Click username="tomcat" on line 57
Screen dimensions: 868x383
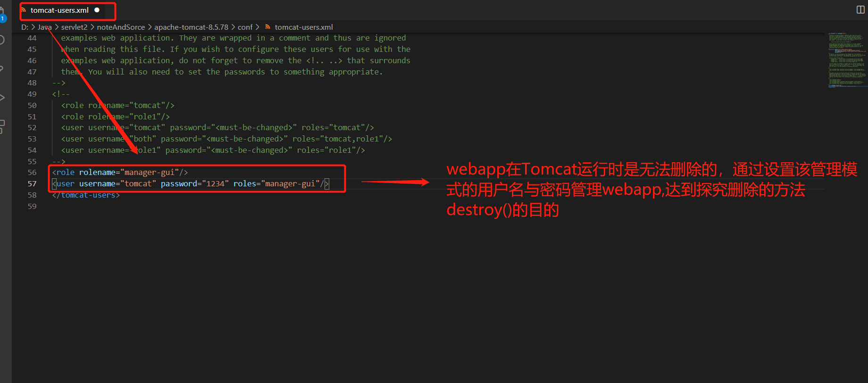click(x=118, y=184)
